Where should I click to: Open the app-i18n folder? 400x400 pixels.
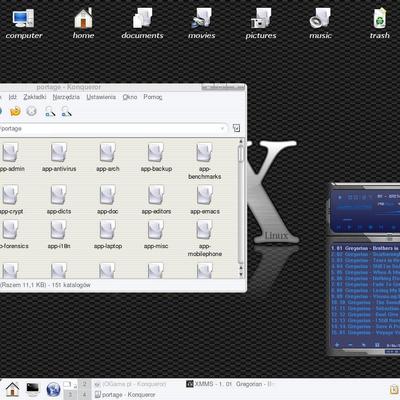tap(59, 235)
